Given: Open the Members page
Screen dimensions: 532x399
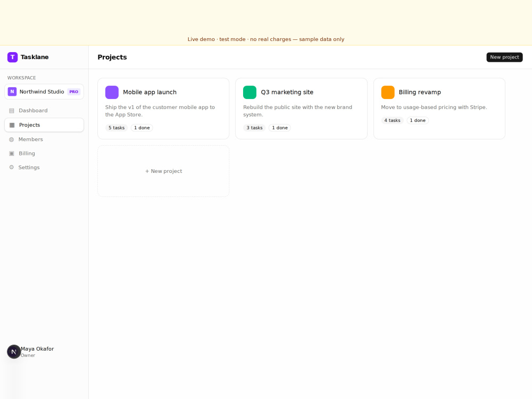Looking at the screenshot, I should 44,139.
